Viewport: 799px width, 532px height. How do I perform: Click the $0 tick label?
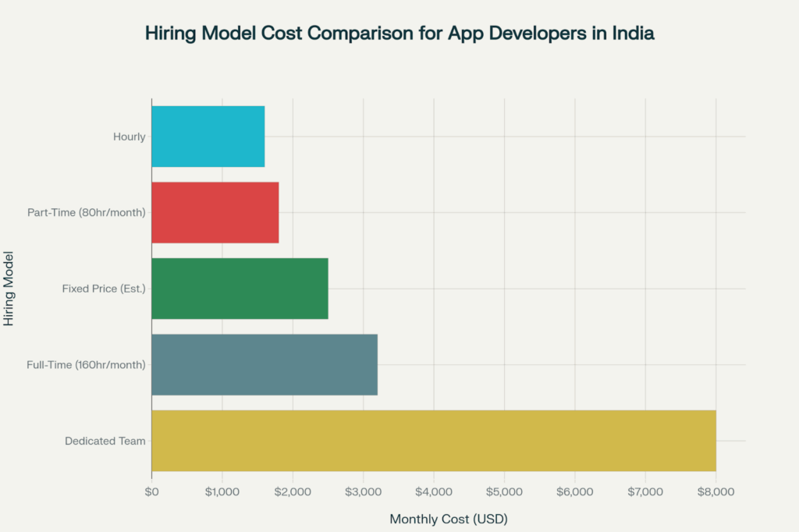(151, 491)
